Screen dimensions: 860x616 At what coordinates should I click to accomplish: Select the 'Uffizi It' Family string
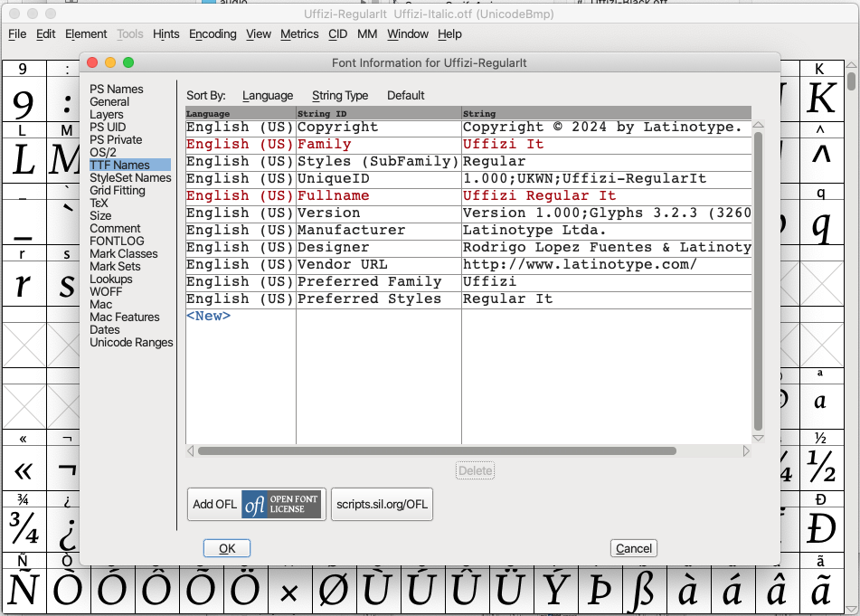point(607,144)
